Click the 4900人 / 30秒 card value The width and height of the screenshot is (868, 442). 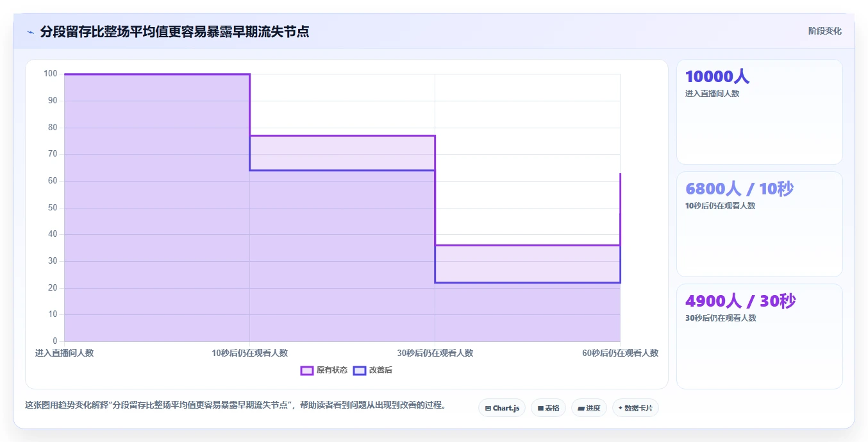pyautogui.click(x=740, y=301)
